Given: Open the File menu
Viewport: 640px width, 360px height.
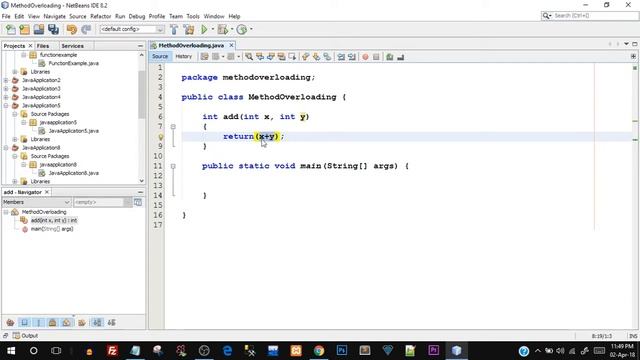Looking at the screenshot, I should click(x=6, y=16).
